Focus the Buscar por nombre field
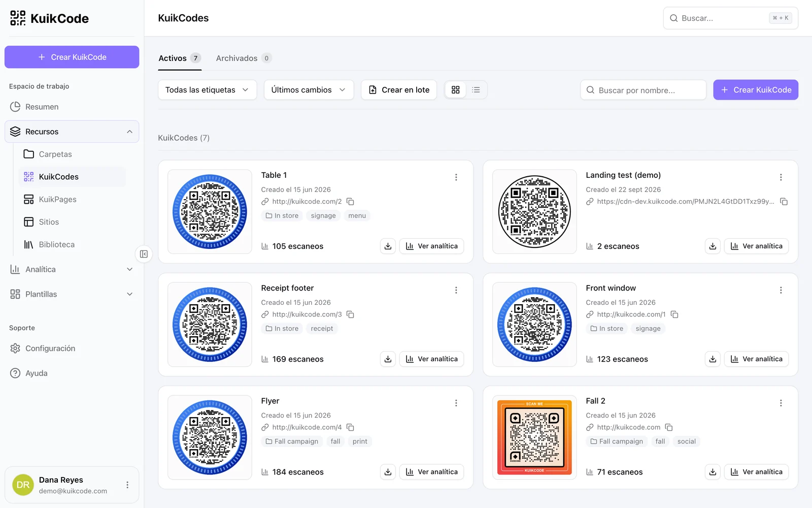 pos(643,90)
